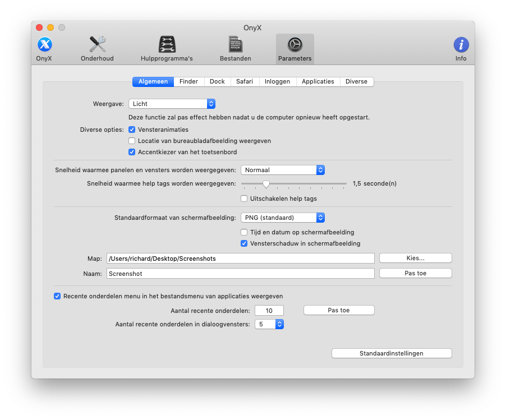
Task: Toggle Vensterschaduw in schermafbeelding
Action: (244, 243)
